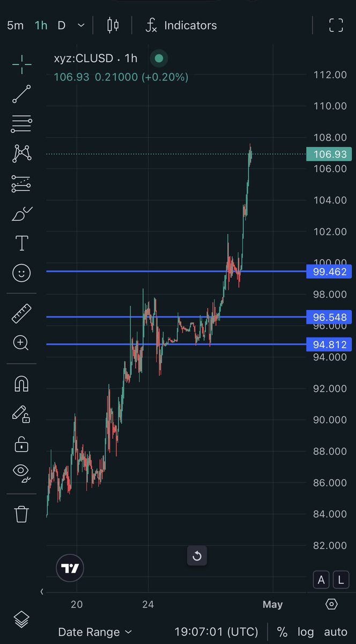Screen dimensions: 356x644
Task: Open TradingView logo link
Action: (70, 568)
